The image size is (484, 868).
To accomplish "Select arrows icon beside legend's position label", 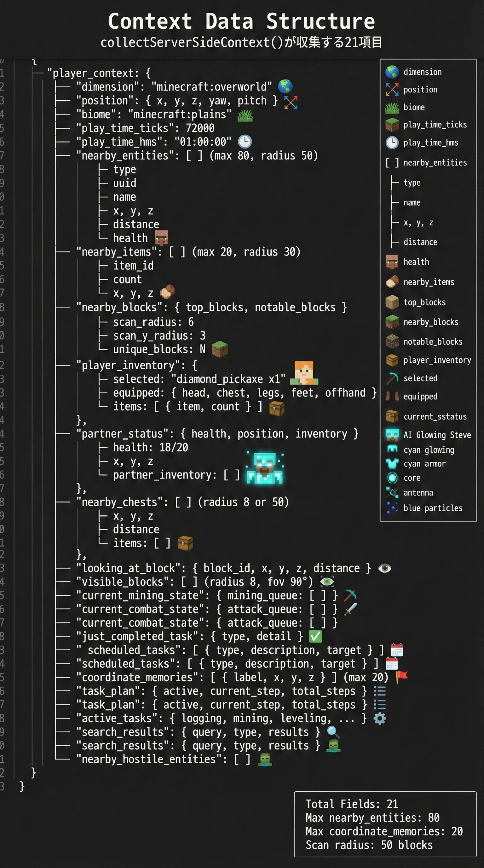I will (392, 90).
